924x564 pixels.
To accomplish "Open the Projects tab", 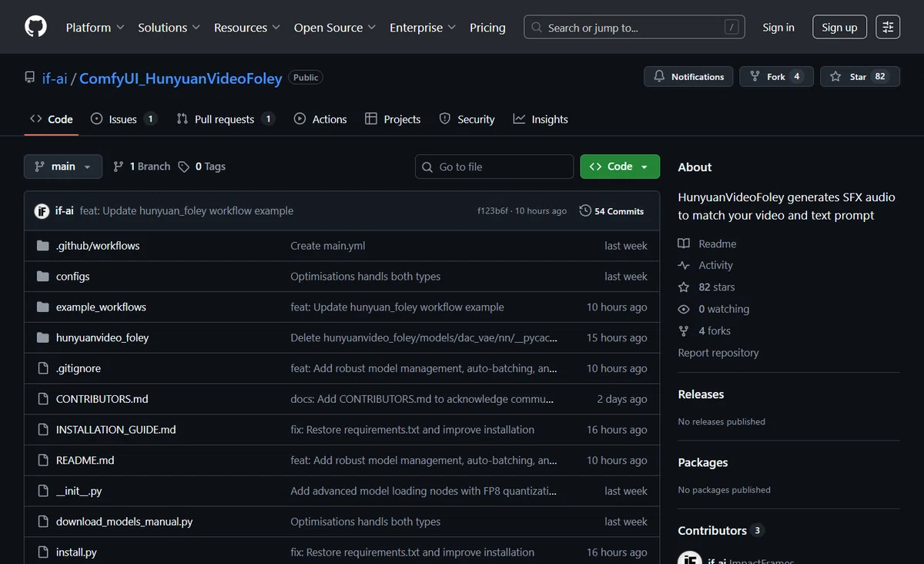I will click(393, 119).
